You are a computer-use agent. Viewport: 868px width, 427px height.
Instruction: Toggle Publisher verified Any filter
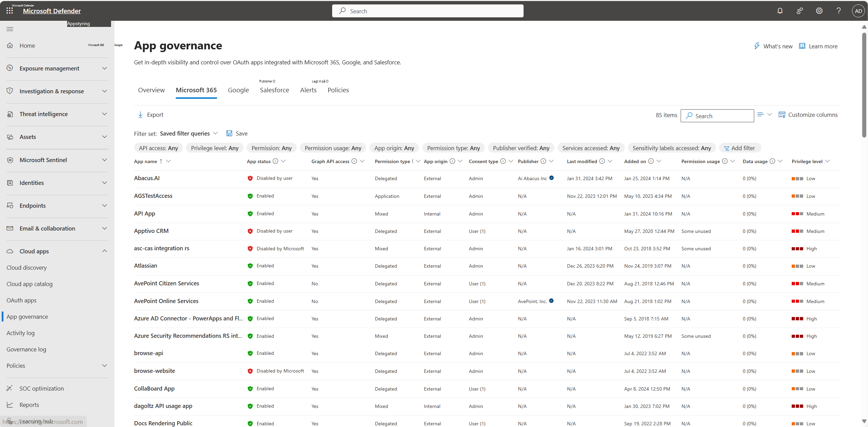pyautogui.click(x=520, y=148)
